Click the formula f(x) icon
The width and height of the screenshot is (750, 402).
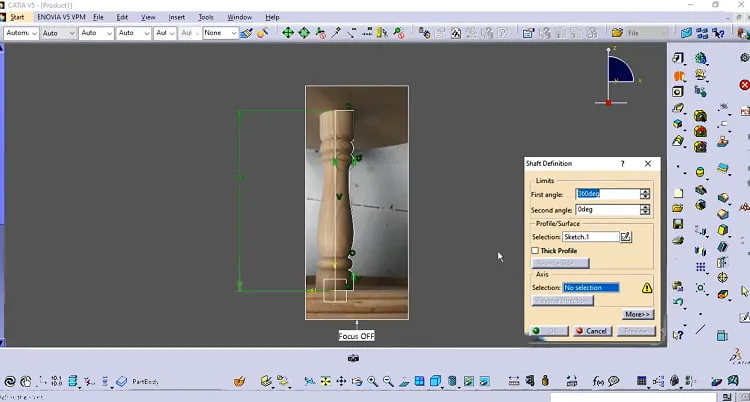pos(598,381)
